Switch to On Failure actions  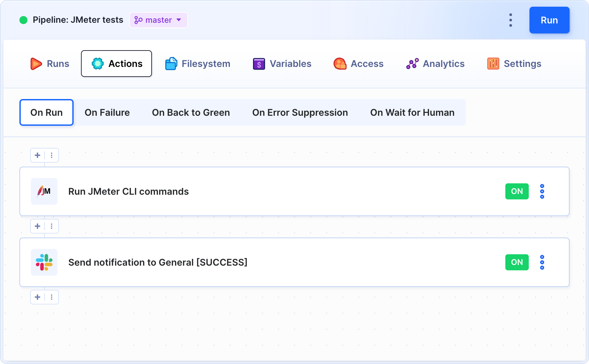pyautogui.click(x=107, y=112)
